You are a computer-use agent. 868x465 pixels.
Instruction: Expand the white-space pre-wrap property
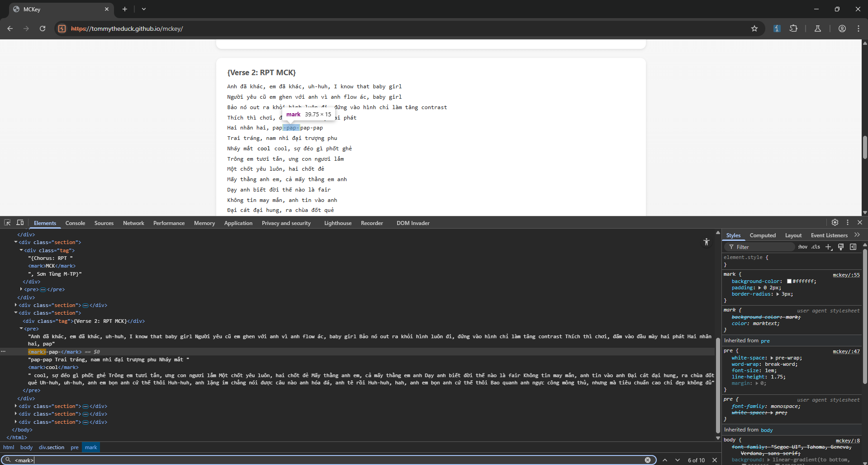coord(772,358)
